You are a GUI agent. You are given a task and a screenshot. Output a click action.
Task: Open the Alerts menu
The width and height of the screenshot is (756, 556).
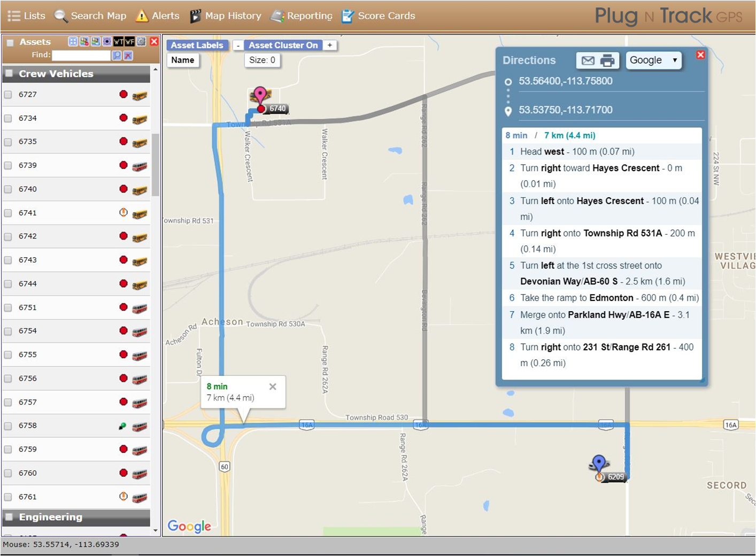point(158,16)
